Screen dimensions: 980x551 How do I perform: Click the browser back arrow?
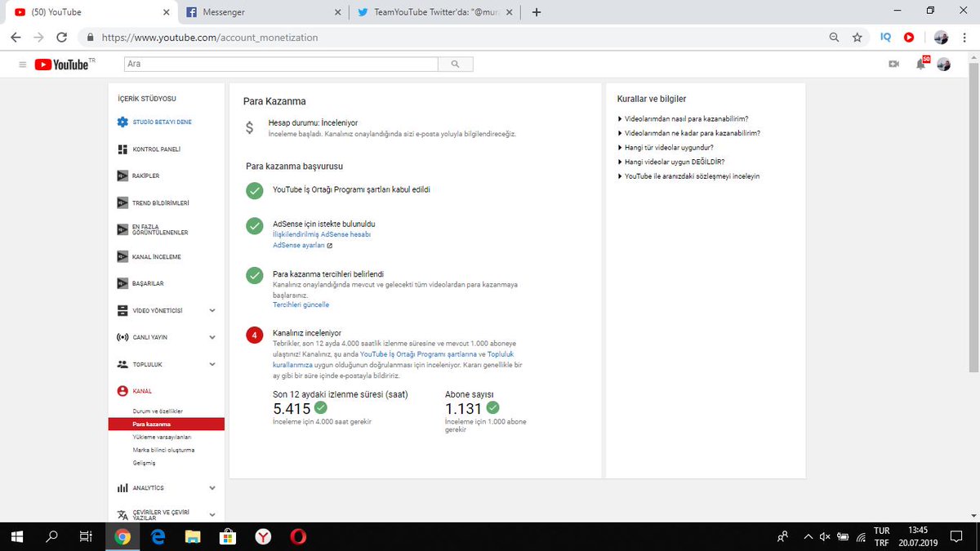16,38
